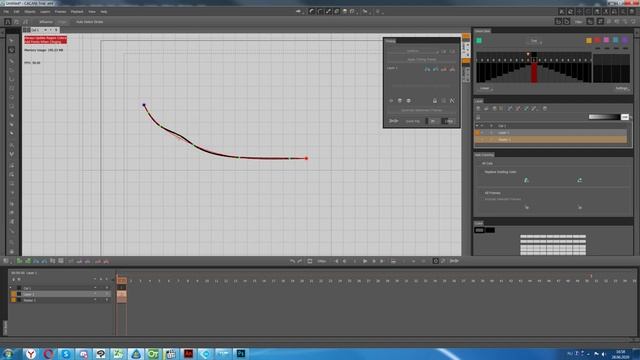The width and height of the screenshot is (640, 360).
Task: Select Paint 1 row in Layers panel
Action: (551, 140)
